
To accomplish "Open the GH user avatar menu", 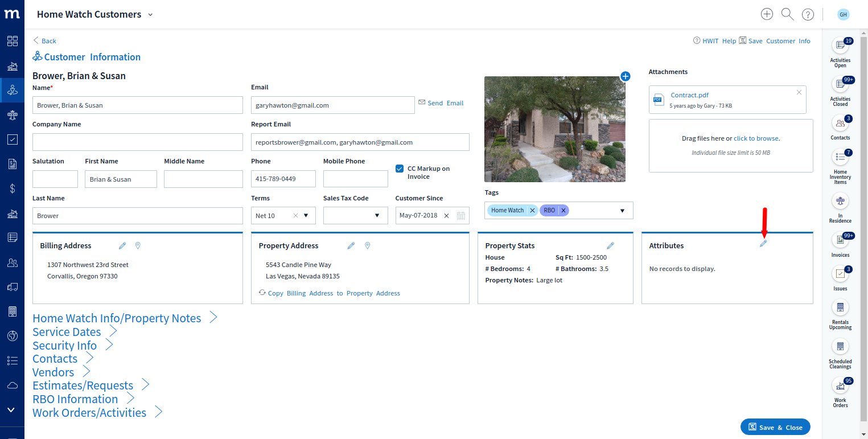I will tap(843, 15).
